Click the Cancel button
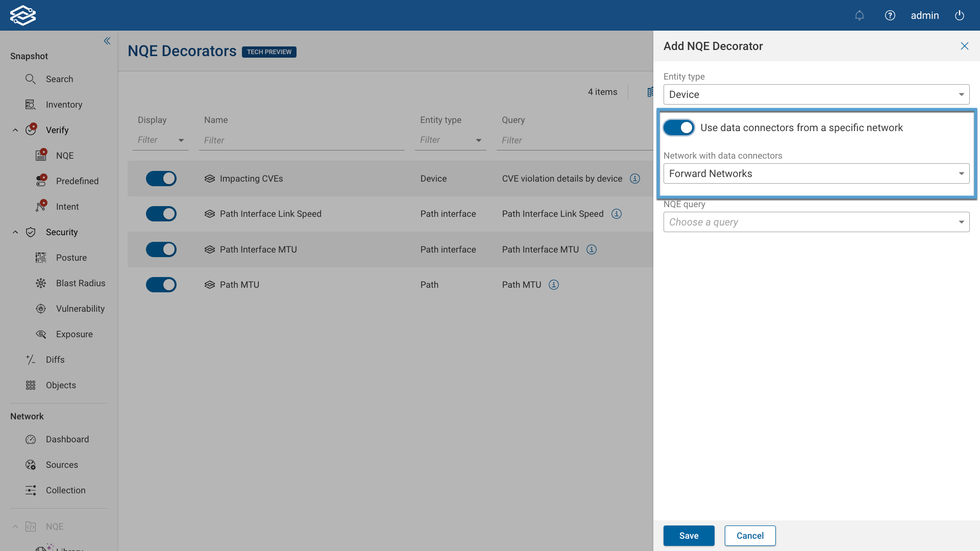The width and height of the screenshot is (980, 551). [x=750, y=536]
